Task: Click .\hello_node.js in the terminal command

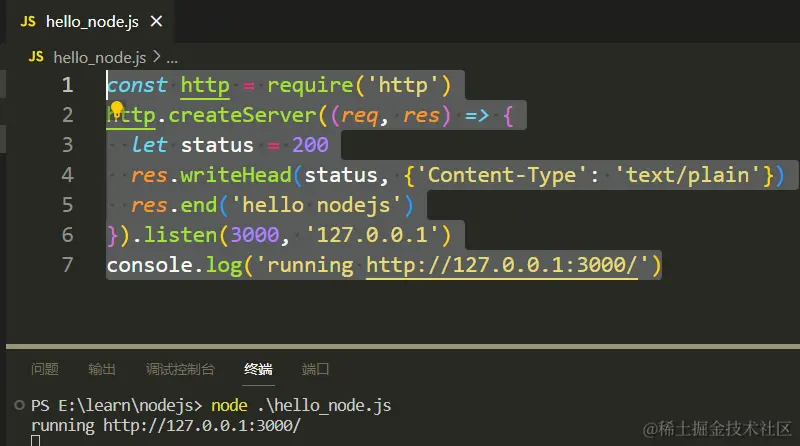Action: tap(324, 405)
